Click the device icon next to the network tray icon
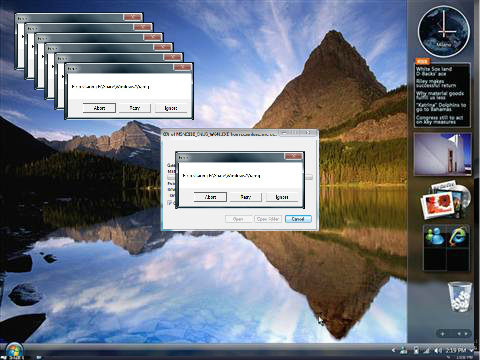 point(416,350)
